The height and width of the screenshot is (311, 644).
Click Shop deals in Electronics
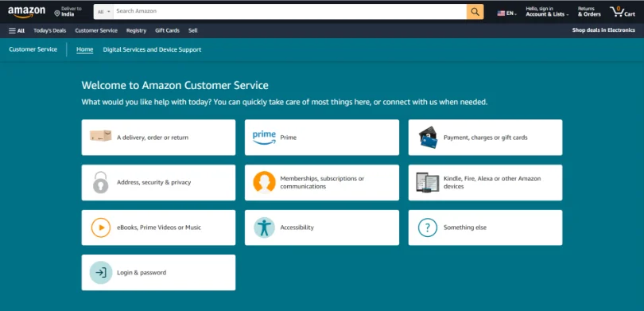coord(603,30)
